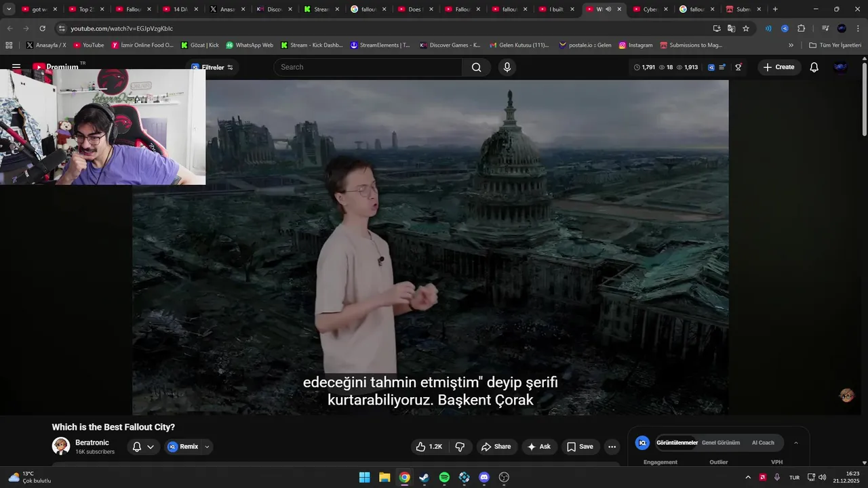Open account avatar menu on YouTube
This screenshot has height=488, width=868.
pyautogui.click(x=840, y=67)
